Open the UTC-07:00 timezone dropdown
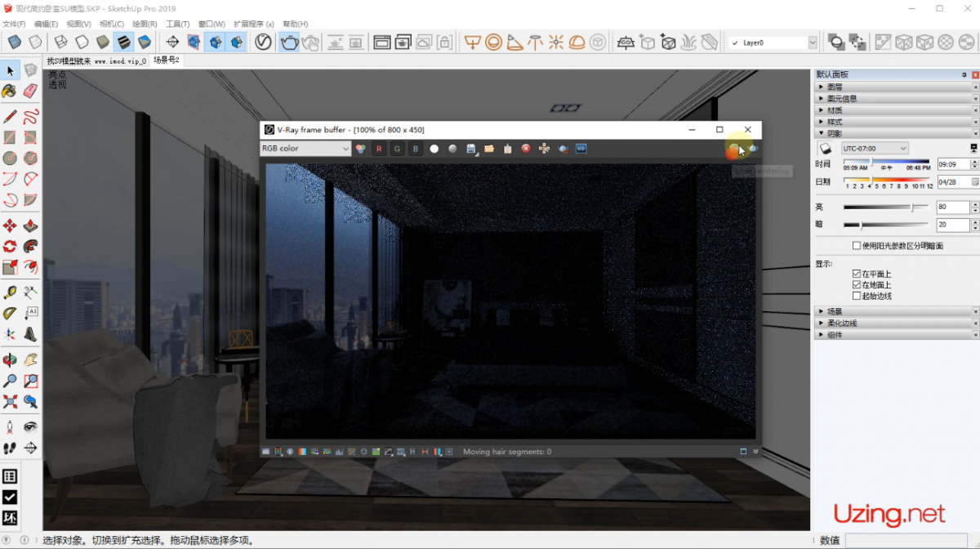Image resolution: width=980 pixels, height=549 pixels. click(x=875, y=148)
